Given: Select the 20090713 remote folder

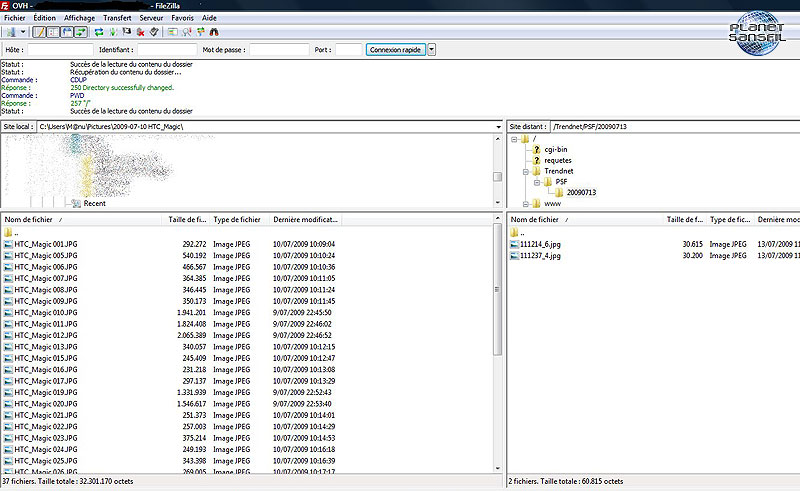Looking at the screenshot, I should [581, 192].
